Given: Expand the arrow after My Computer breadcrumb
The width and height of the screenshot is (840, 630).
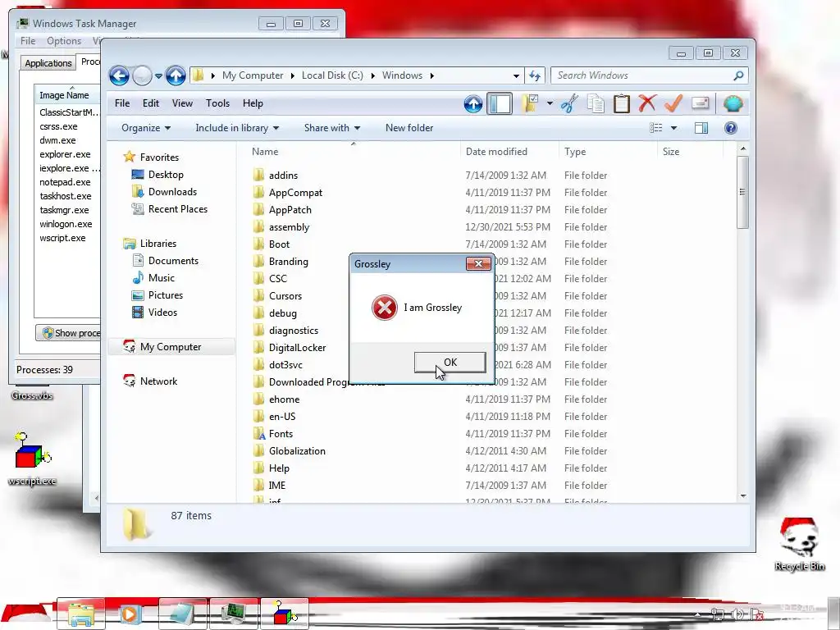Looking at the screenshot, I should (x=293, y=75).
